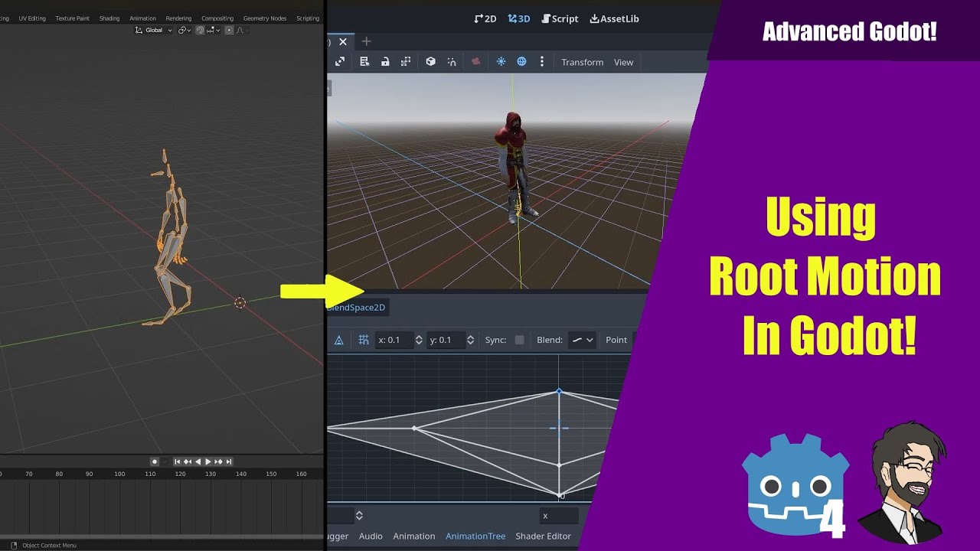Image resolution: width=980 pixels, height=551 pixels.
Task: Open proportional editing falloff curve menu
Action: (x=242, y=31)
